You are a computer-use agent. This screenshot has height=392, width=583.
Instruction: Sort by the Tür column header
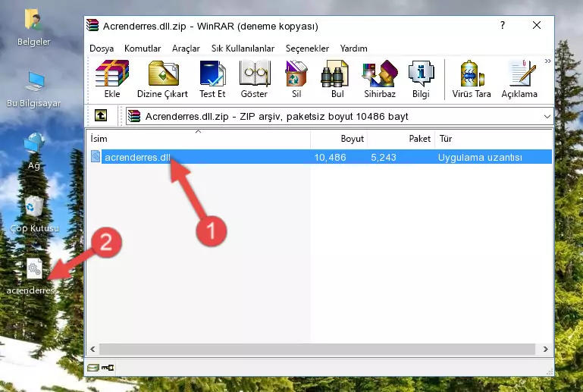click(493, 139)
